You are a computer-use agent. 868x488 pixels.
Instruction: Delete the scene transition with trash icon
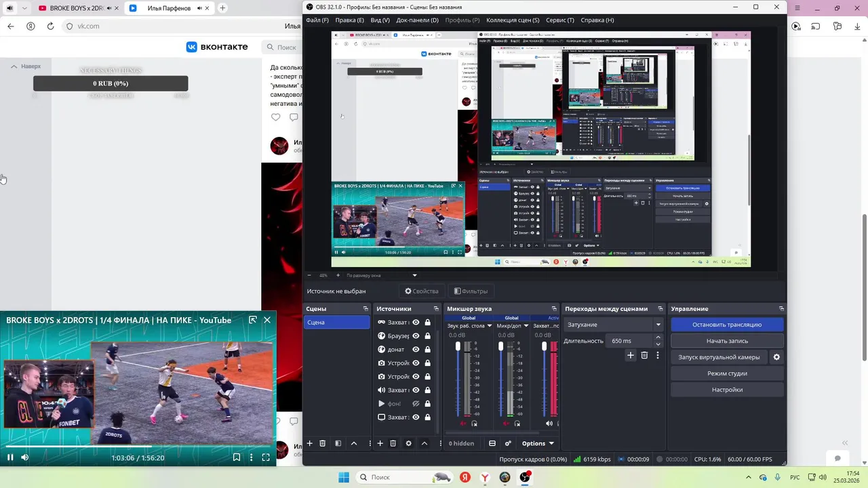tap(644, 355)
